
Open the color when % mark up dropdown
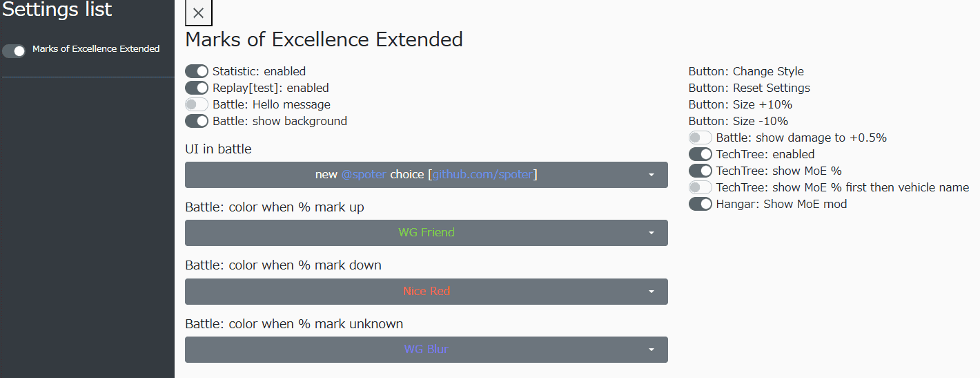point(427,233)
